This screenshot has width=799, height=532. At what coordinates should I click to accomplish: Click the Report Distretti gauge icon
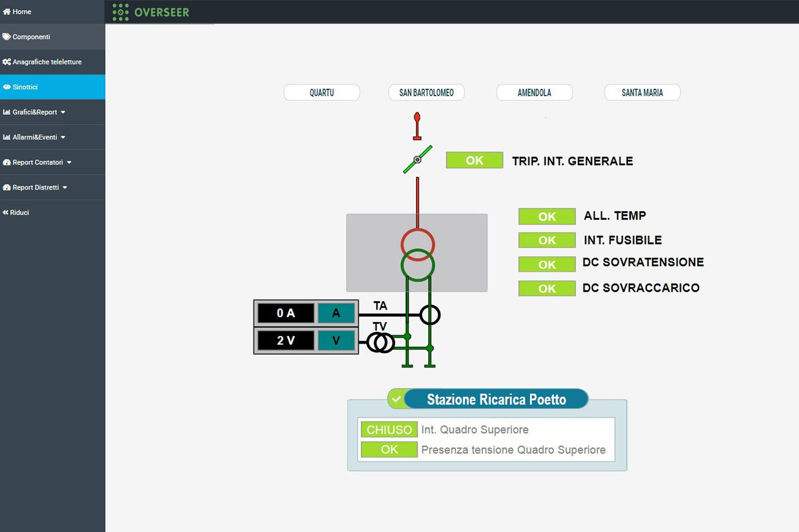coord(6,187)
